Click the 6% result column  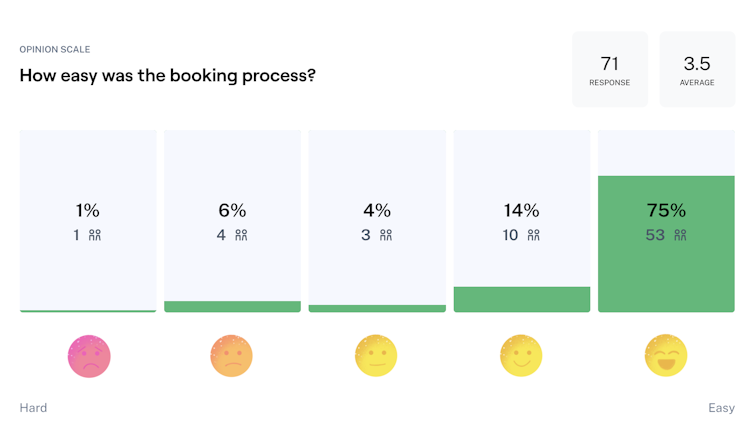tap(232, 221)
